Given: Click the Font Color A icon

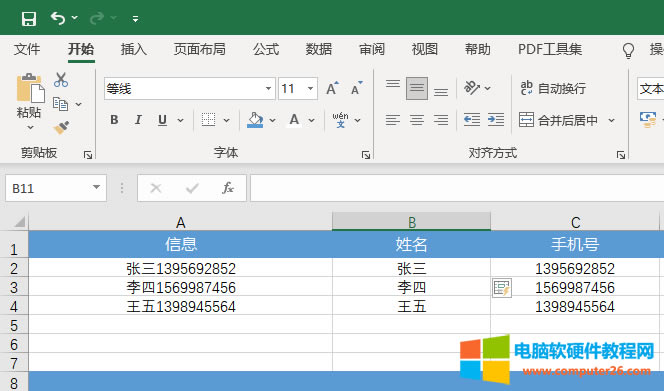Looking at the screenshot, I should click(294, 120).
